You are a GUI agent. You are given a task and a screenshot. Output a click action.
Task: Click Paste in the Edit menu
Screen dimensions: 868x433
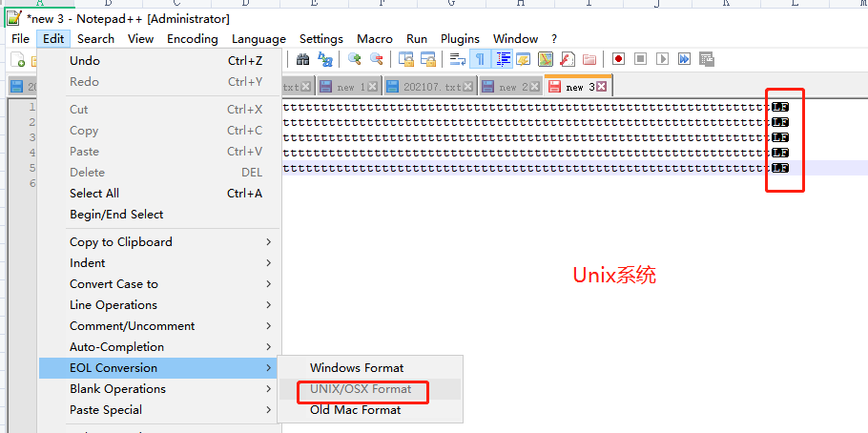coord(160,151)
